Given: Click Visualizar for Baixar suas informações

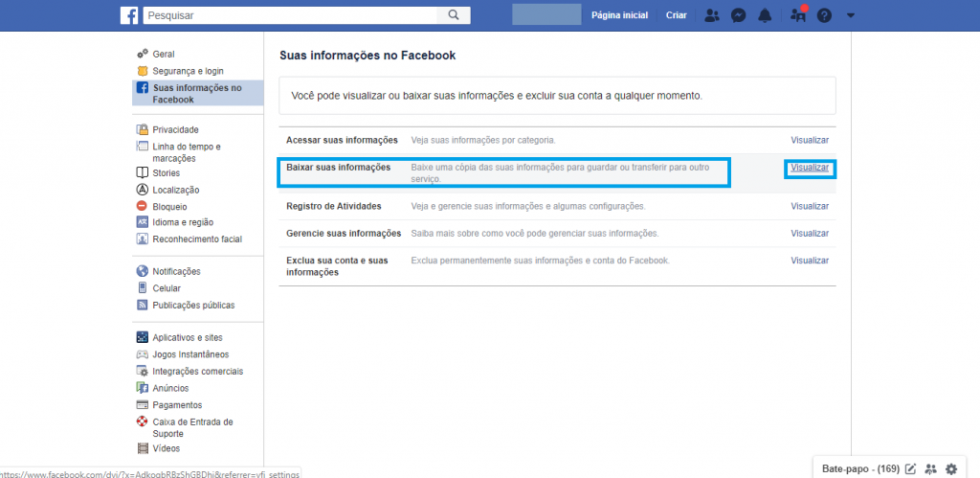Looking at the screenshot, I should [x=810, y=168].
